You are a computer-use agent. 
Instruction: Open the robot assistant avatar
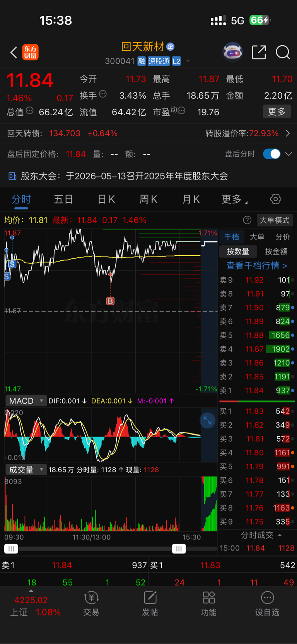(x=232, y=52)
